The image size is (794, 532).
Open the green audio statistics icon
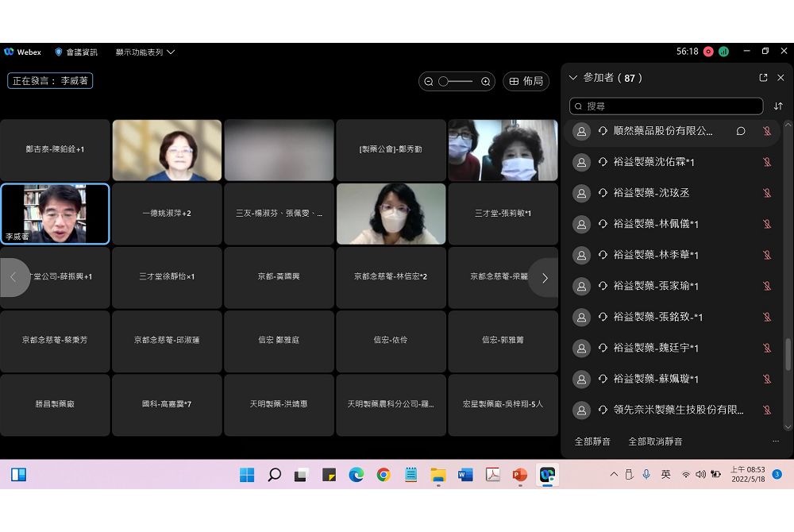point(723,52)
